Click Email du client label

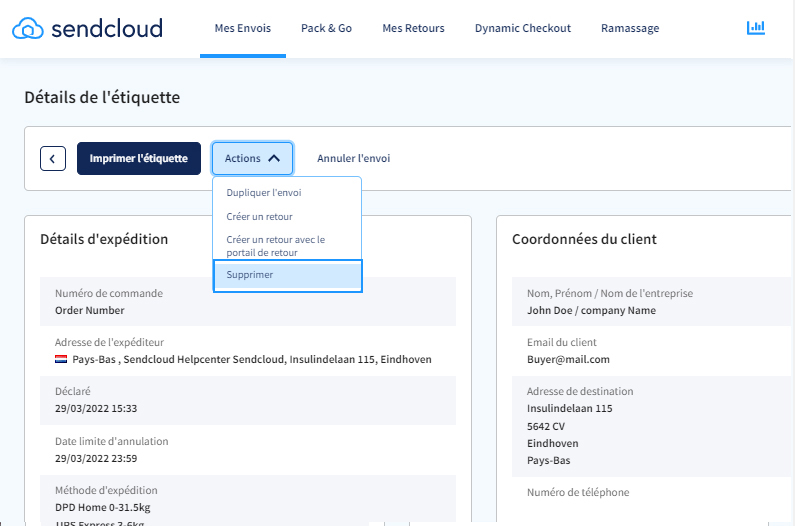(562, 342)
